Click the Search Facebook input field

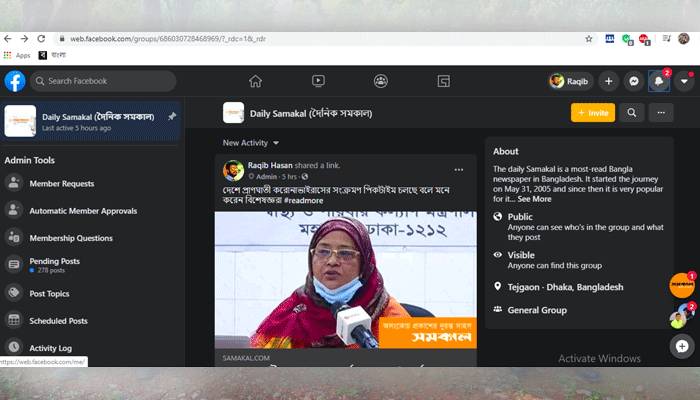pyautogui.click(x=103, y=81)
